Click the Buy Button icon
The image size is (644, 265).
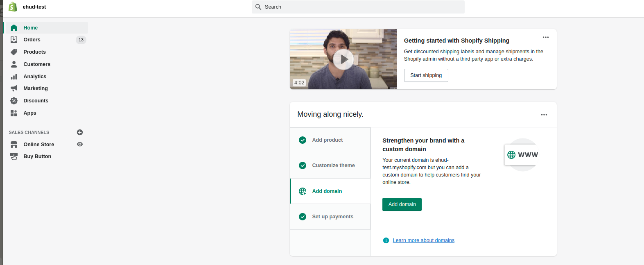(x=14, y=156)
